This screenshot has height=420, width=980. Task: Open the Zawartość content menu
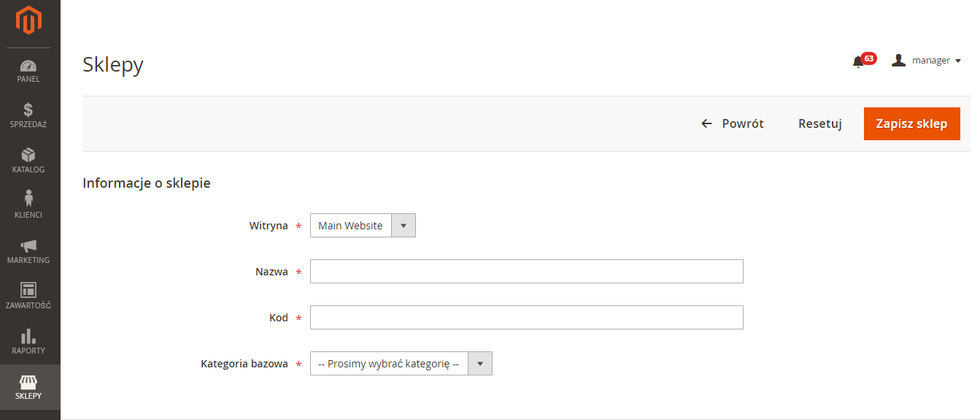28,297
